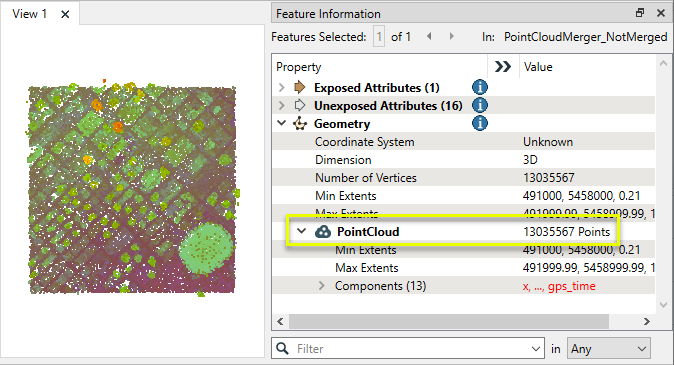
Task: Close the View 1 tab
Action: pyautogui.click(x=65, y=14)
